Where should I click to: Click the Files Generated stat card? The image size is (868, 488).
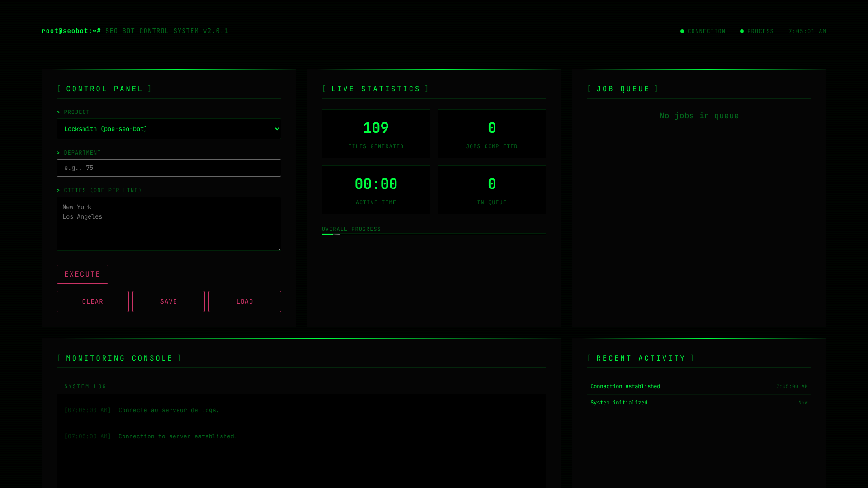(x=376, y=134)
